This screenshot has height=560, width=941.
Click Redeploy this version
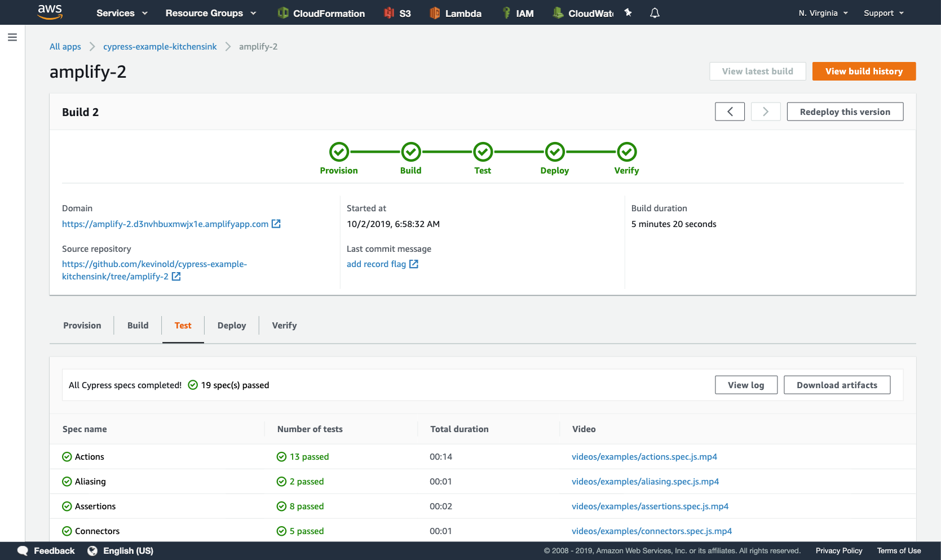pos(845,112)
